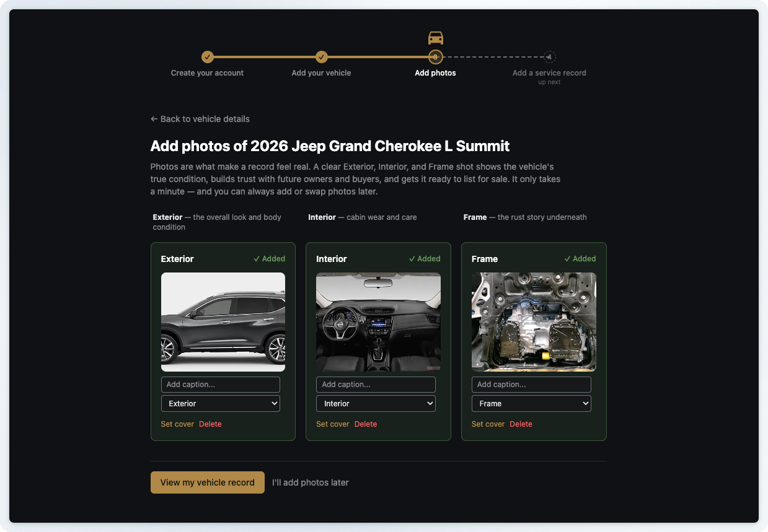768x532 pixels.
Task: Click the Add your vehicle checkmark step
Action: 321,57
